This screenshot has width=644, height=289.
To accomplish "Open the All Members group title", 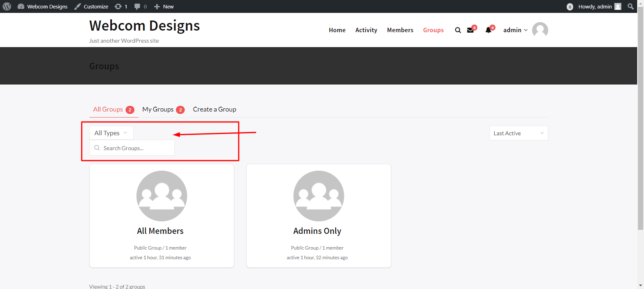I will click(x=160, y=231).
